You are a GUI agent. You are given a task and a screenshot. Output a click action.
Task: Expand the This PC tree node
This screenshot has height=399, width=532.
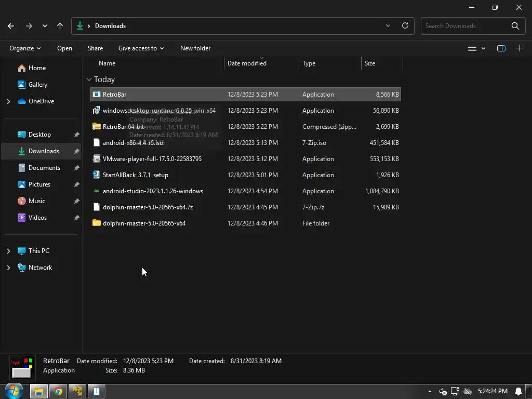8,251
